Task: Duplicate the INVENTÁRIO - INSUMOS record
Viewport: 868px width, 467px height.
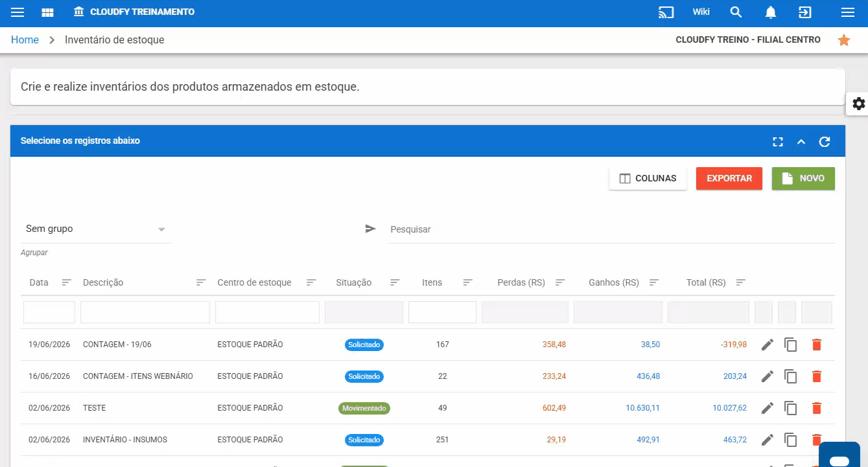Action: click(x=791, y=440)
